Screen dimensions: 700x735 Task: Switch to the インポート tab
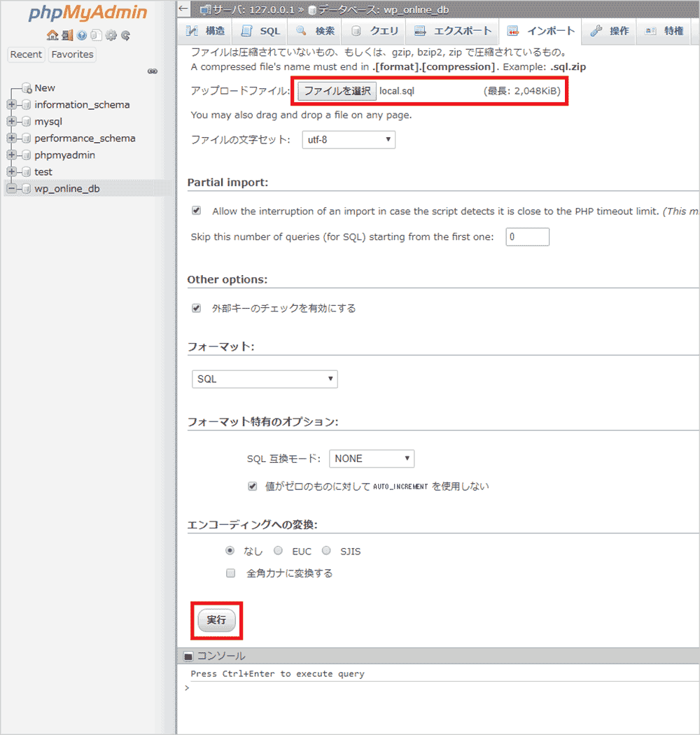pos(541,31)
